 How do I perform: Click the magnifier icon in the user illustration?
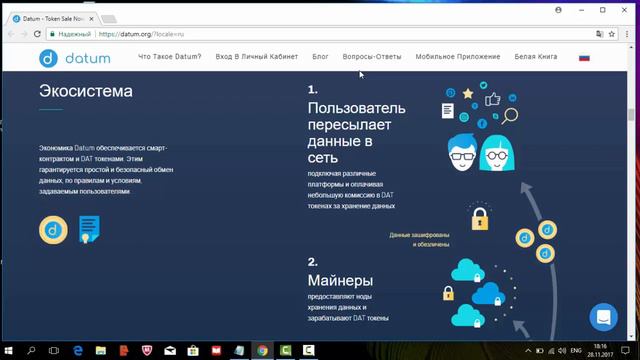tap(510, 116)
